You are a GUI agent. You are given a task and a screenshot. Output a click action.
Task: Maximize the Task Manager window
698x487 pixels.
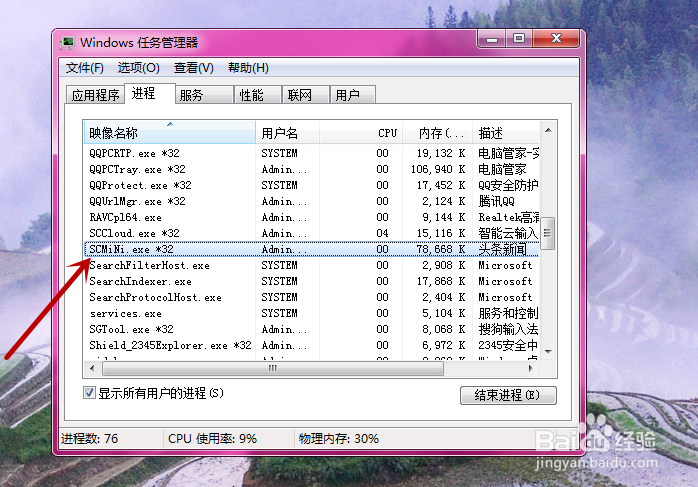(519, 39)
